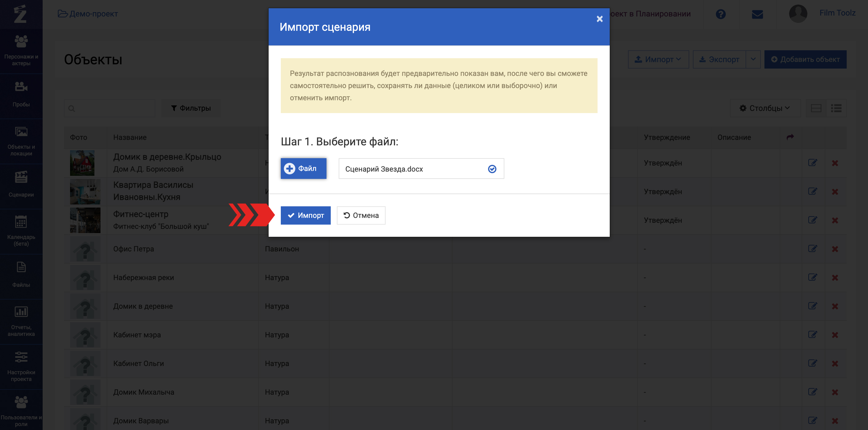Click the Файл upload button

(303, 168)
